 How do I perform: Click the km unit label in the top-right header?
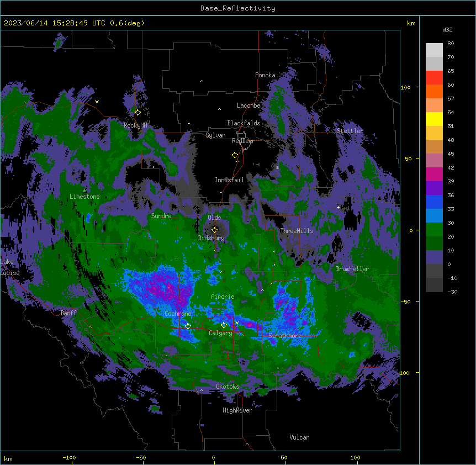pyautogui.click(x=411, y=23)
